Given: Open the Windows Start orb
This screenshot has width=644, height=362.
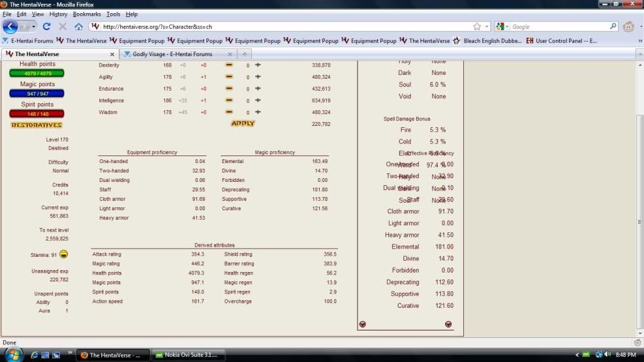Looking at the screenshot, I should [14, 354].
